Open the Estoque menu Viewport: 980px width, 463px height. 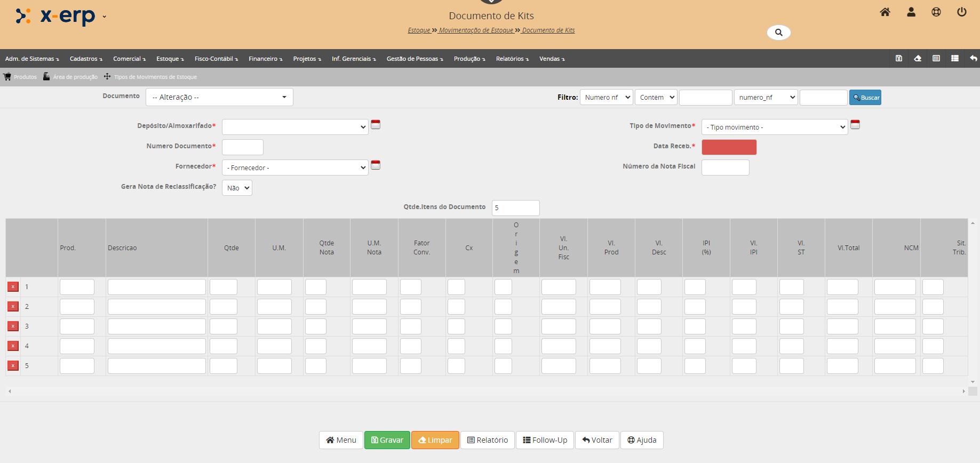[170, 59]
